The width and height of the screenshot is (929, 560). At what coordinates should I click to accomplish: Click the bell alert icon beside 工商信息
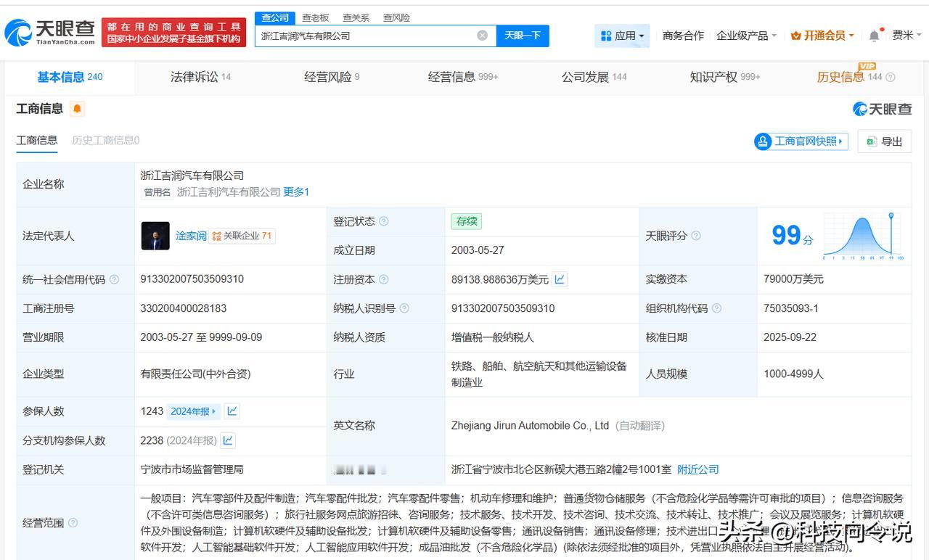(x=77, y=109)
